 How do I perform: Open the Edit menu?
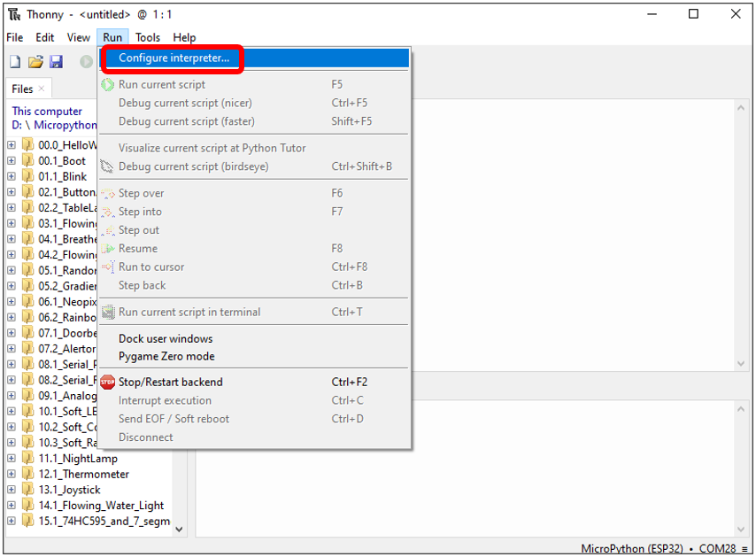click(45, 37)
